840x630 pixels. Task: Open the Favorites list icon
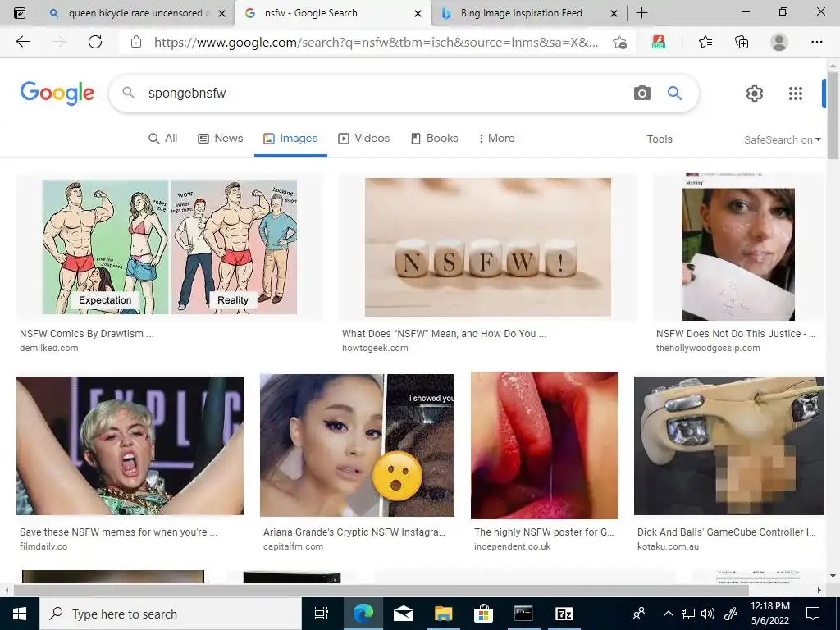(705, 42)
